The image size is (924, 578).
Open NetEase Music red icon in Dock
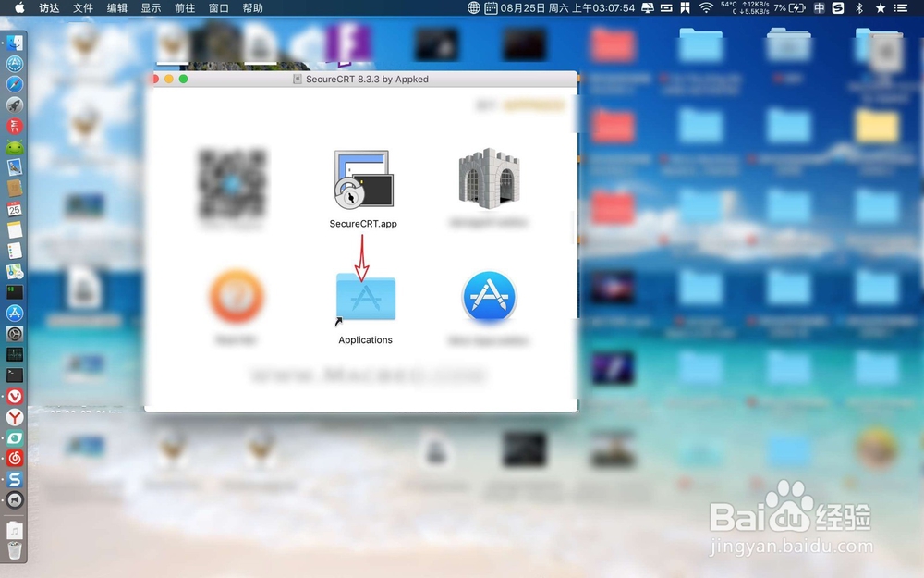click(15, 459)
